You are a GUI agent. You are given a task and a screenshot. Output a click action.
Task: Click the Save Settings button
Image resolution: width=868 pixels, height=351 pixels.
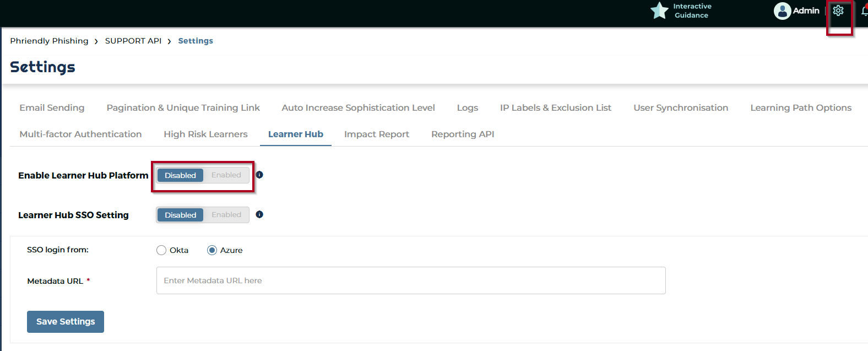coord(66,322)
